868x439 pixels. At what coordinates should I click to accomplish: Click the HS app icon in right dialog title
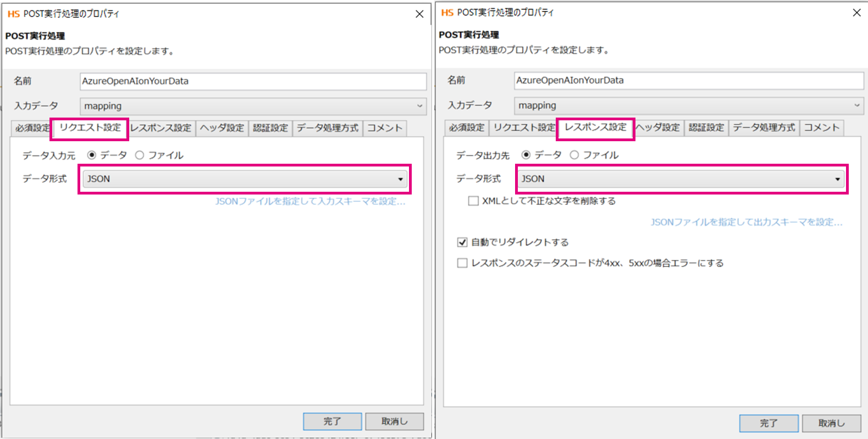coord(447,13)
